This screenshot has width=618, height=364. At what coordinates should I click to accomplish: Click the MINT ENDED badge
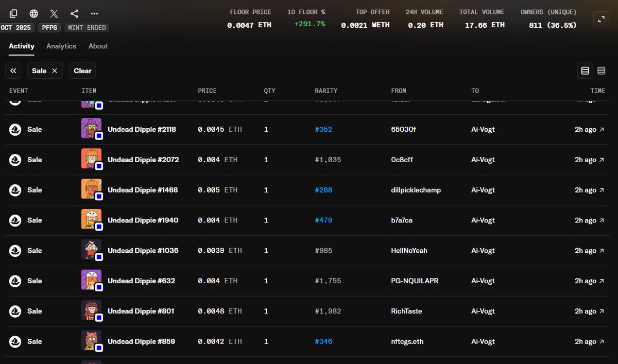87,28
